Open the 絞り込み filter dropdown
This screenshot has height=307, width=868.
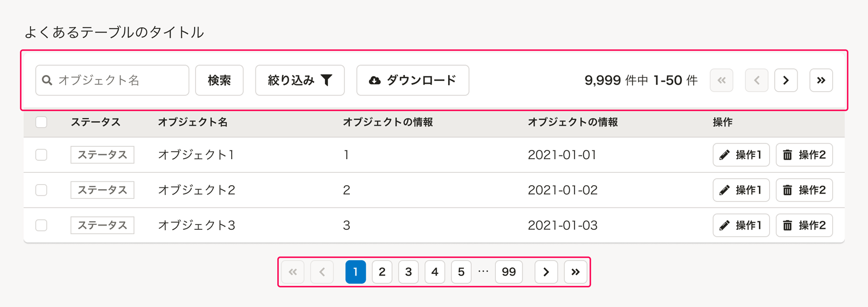point(299,80)
